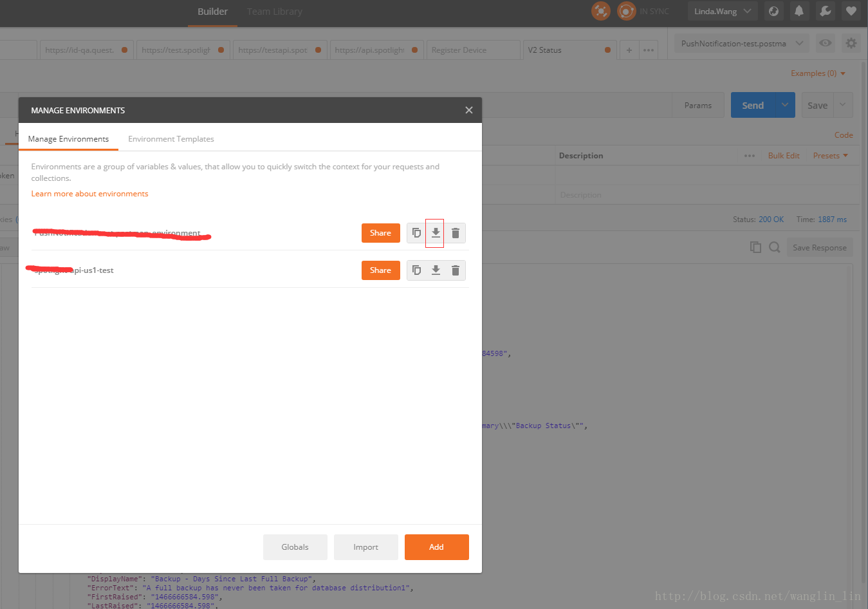Click the Description input field
The width and height of the screenshot is (868, 609).
[x=706, y=195]
